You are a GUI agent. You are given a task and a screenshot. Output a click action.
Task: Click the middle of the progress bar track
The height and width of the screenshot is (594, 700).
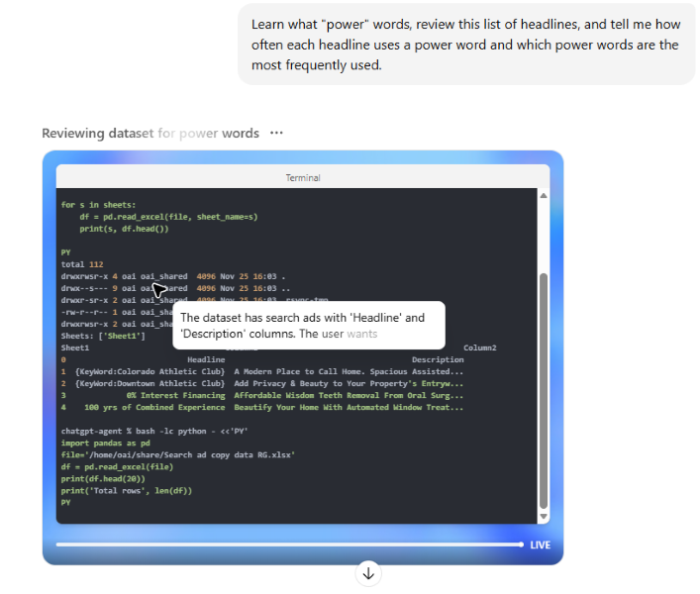(x=289, y=544)
